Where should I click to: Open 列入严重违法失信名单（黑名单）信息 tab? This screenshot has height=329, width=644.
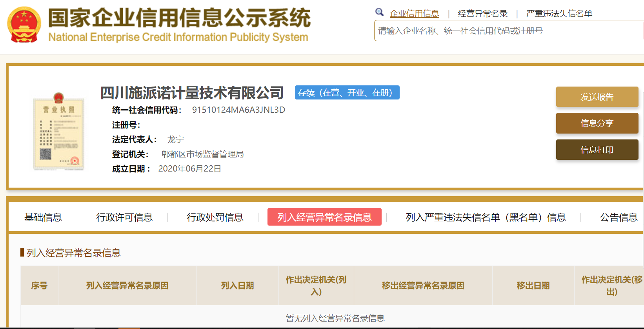click(486, 217)
